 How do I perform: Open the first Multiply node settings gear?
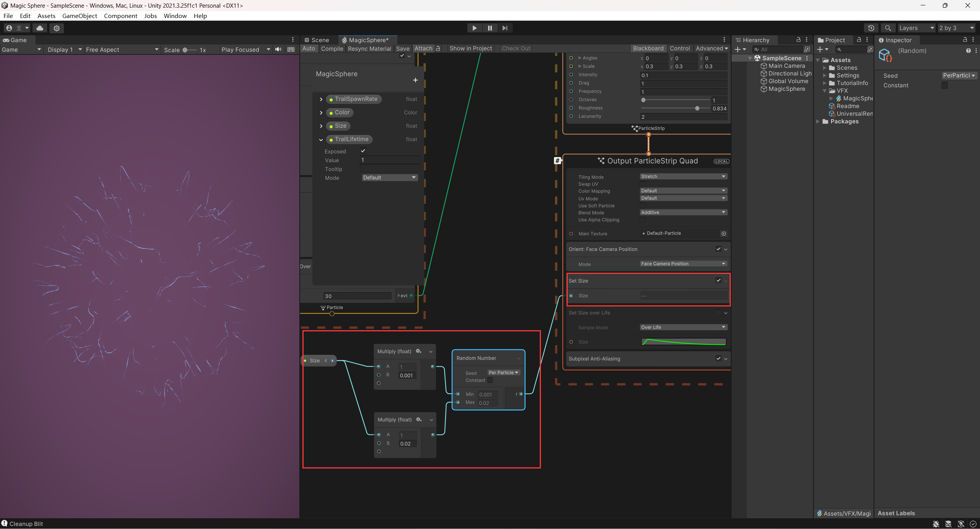418,351
